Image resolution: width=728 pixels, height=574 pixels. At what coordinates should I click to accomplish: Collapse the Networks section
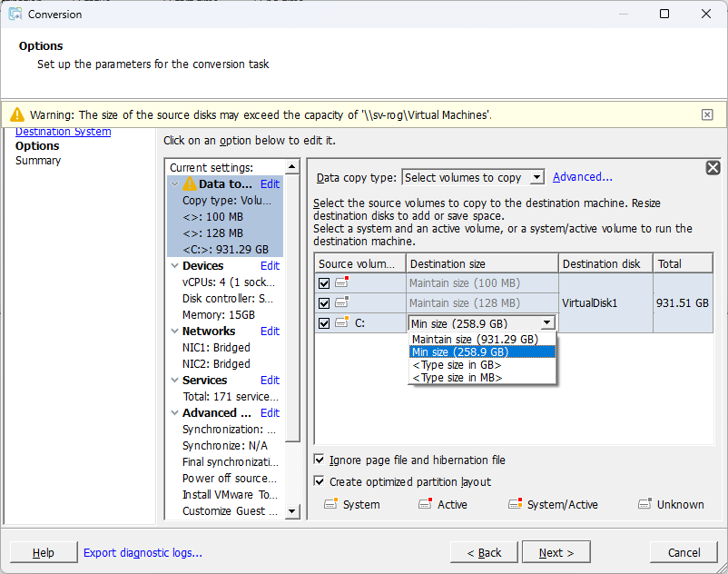click(175, 332)
